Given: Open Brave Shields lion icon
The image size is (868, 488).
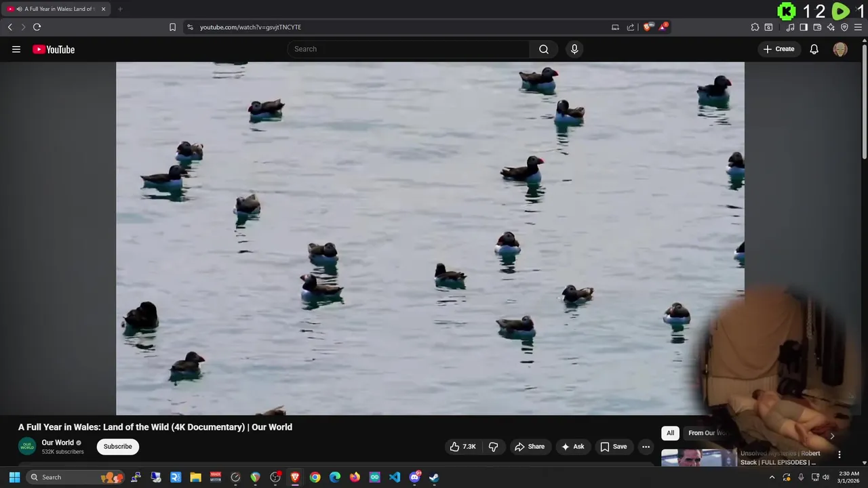Looking at the screenshot, I should [x=648, y=27].
